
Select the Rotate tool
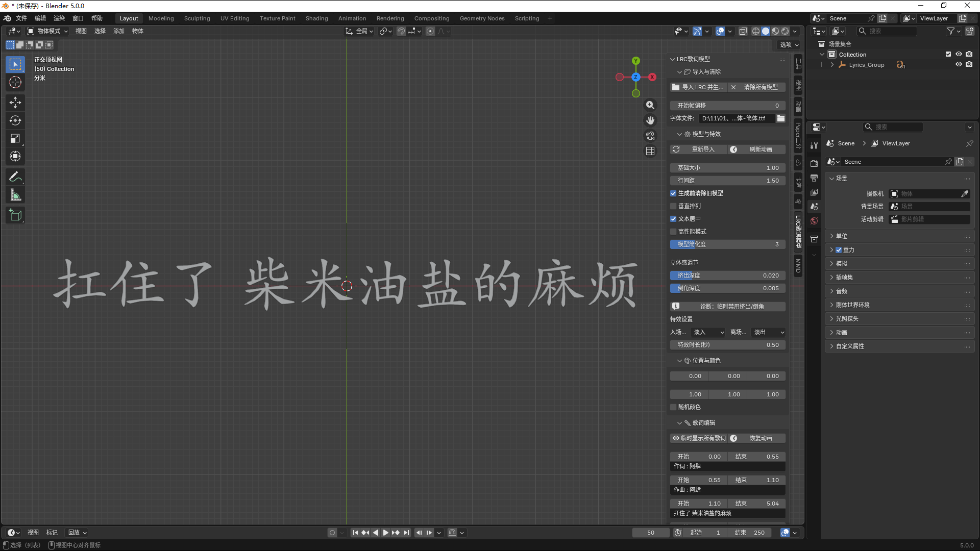(15, 120)
